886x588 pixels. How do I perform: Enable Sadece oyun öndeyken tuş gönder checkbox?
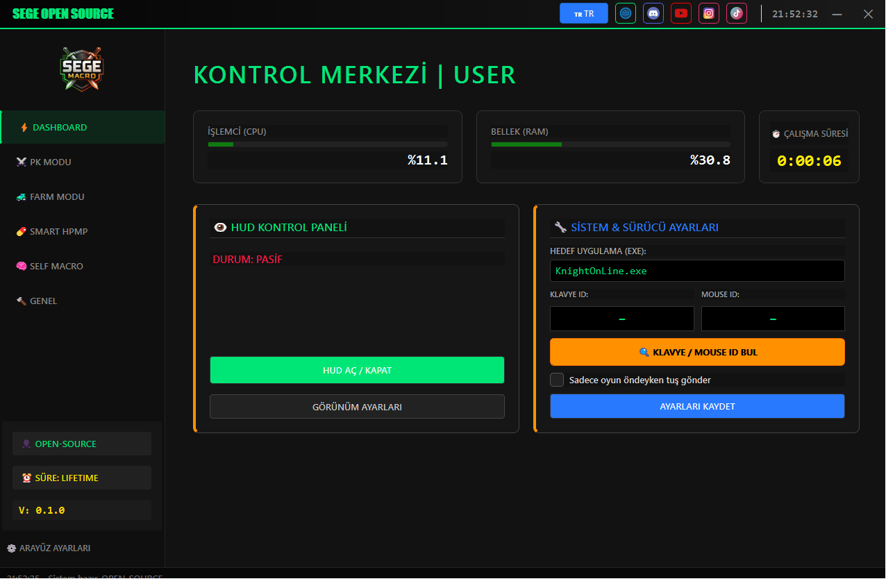point(557,380)
